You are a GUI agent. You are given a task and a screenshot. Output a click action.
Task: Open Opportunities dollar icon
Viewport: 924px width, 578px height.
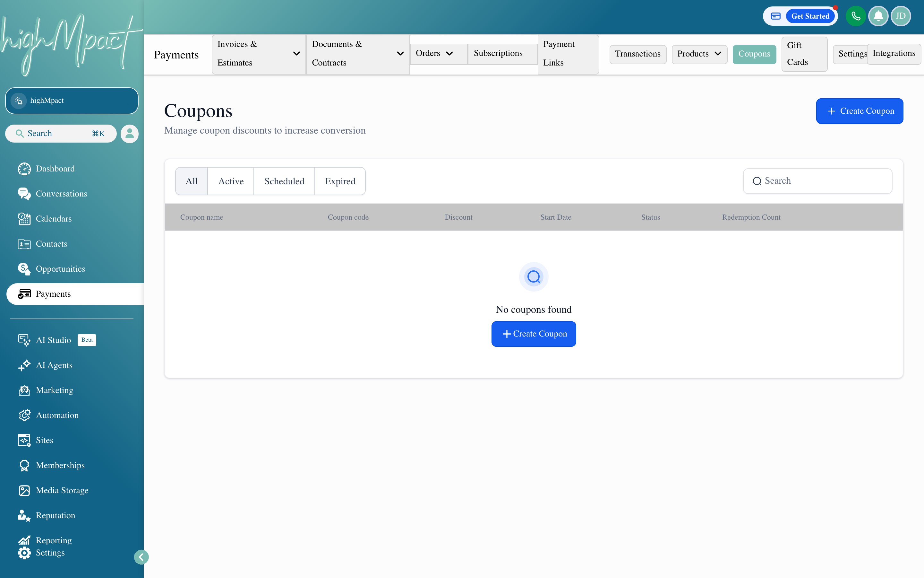(x=24, y=269)
